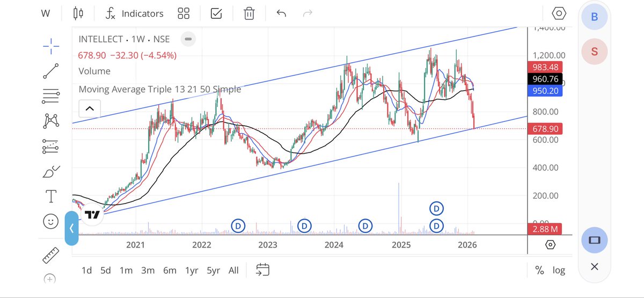Redo the last undone action
This screenshot has height=298, width=644.
[308, 13]
